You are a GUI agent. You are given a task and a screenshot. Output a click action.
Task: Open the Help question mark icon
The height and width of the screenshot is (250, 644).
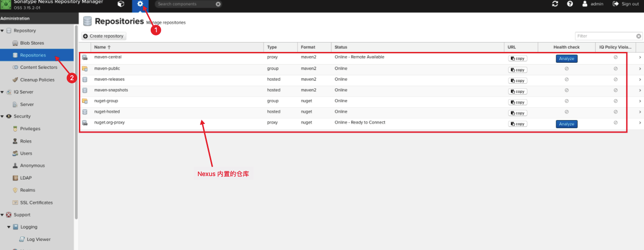[x=570, y=4]
